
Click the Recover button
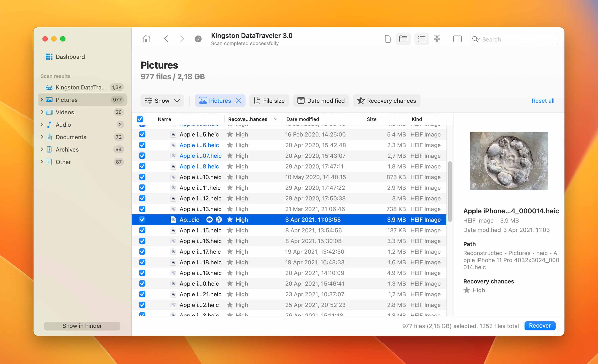[539, 326]
